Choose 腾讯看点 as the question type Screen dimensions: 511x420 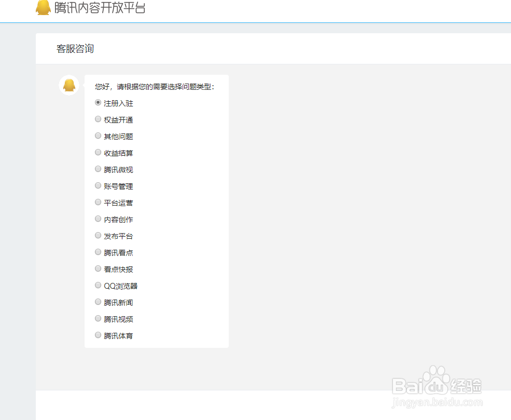pos(98,252)
